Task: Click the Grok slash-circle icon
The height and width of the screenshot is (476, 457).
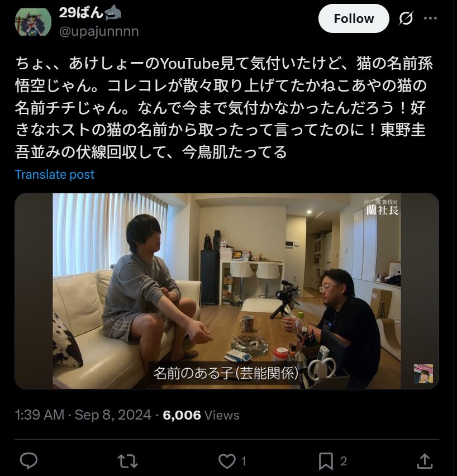Action: [406, 18]
